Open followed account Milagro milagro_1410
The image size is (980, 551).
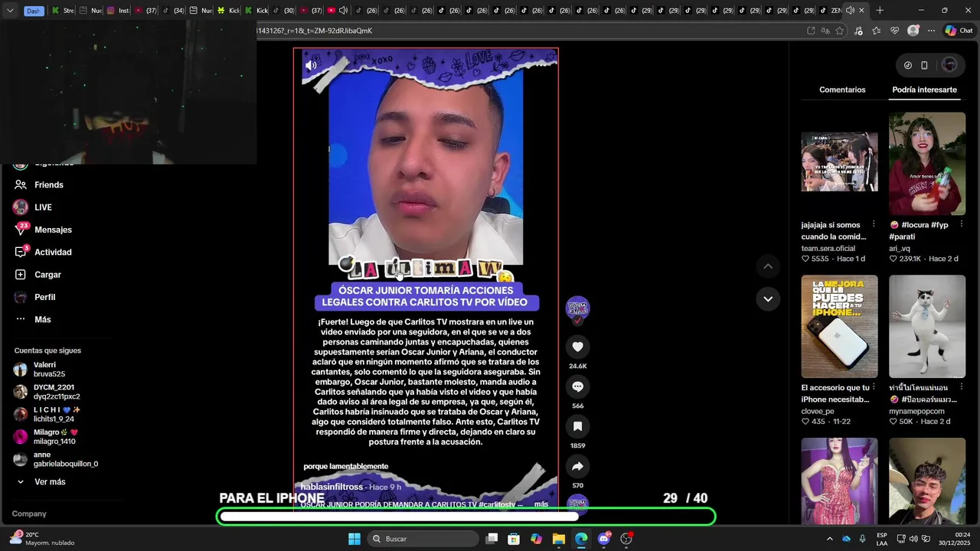tap(54, 437)
